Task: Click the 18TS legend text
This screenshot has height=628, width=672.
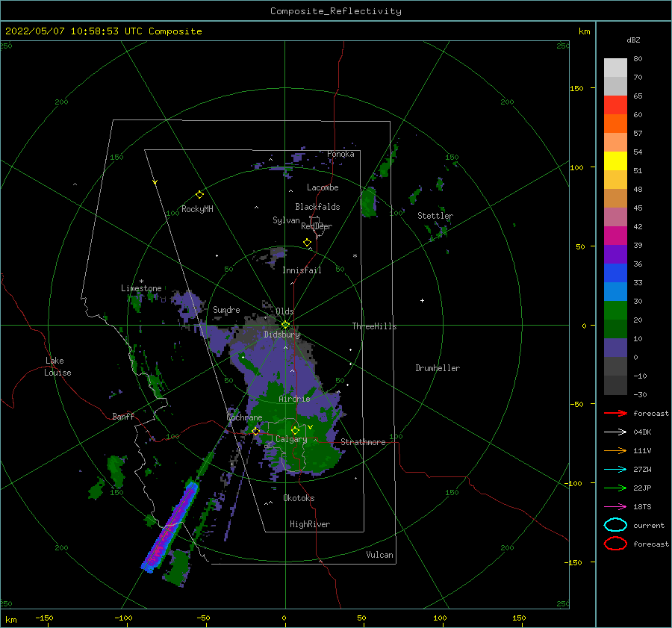Action: pos(642,507)
